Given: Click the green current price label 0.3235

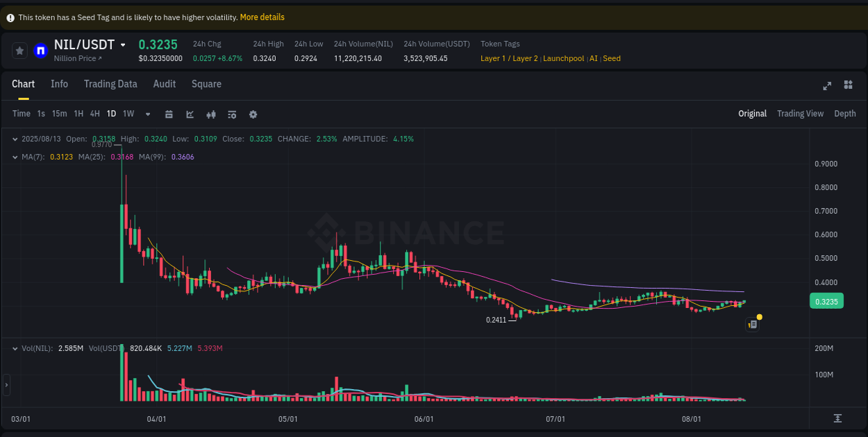Looking at the screenshot, I should (x=826, y=302).
